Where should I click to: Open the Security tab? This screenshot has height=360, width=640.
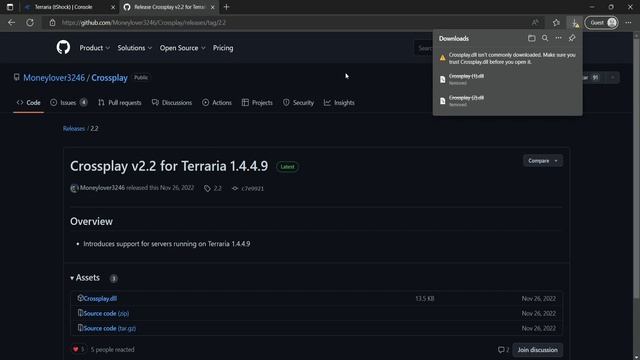(298, 102)
